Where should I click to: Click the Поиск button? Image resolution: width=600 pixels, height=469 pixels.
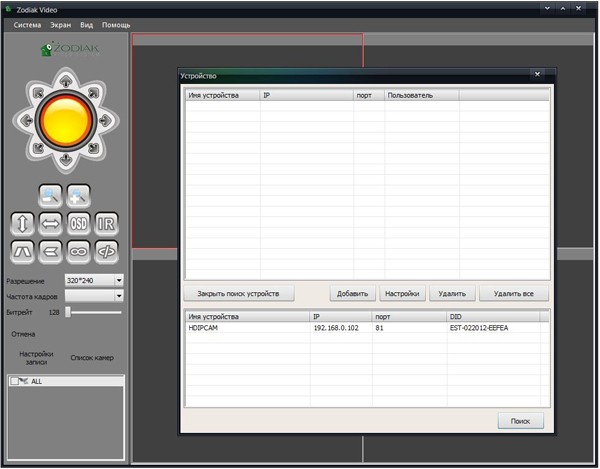pyautogui.click(x=520, y=421)
